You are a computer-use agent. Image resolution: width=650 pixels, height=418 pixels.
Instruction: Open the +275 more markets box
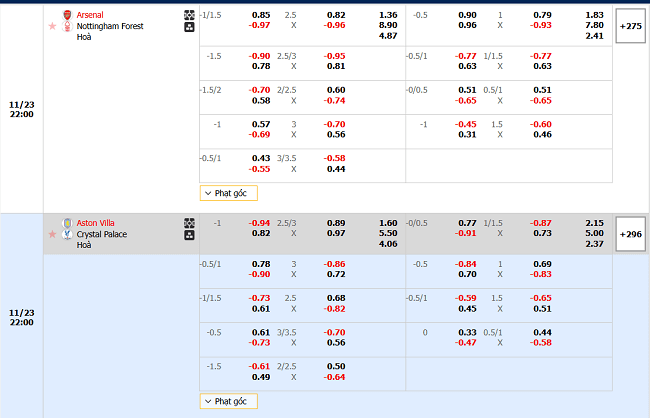[631, 25]
